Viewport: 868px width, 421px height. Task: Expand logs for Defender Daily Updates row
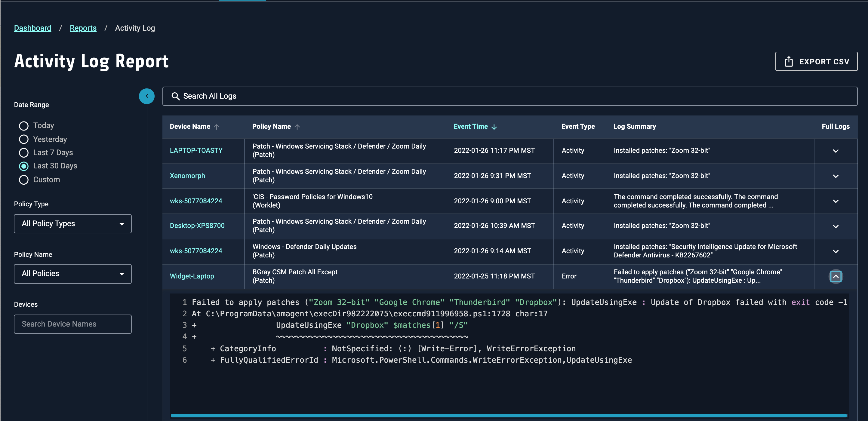pyautogui.click(x=836, y=251)
